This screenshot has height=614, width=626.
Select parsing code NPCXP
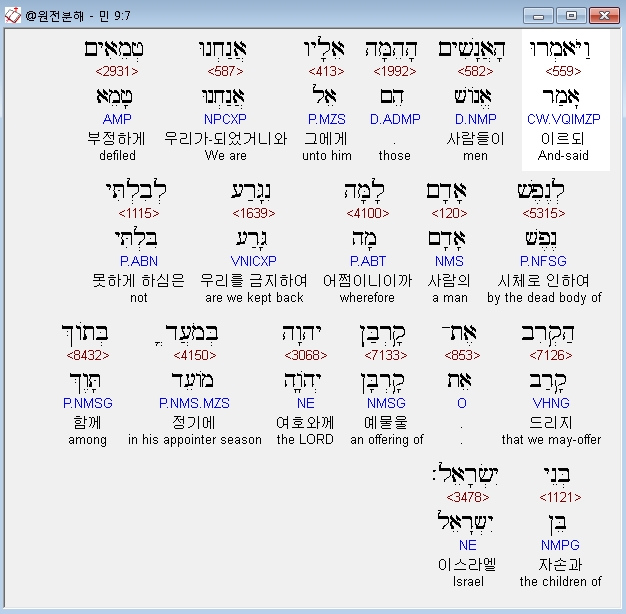click(225, 119)
